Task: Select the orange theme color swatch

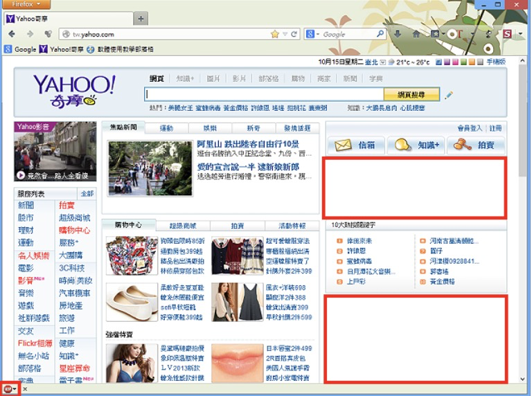Action: 472,62
